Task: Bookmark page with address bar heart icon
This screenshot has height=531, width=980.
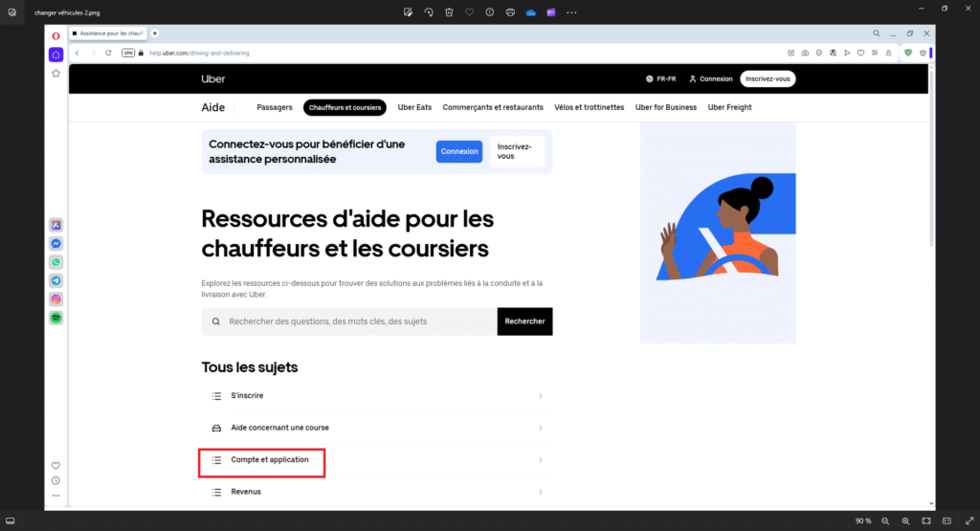Action: click(860, 54)
